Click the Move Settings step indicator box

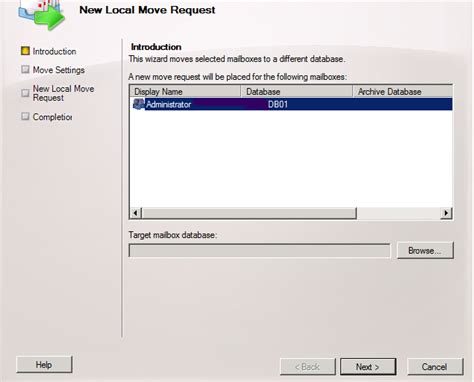click(x=25, y=69)
